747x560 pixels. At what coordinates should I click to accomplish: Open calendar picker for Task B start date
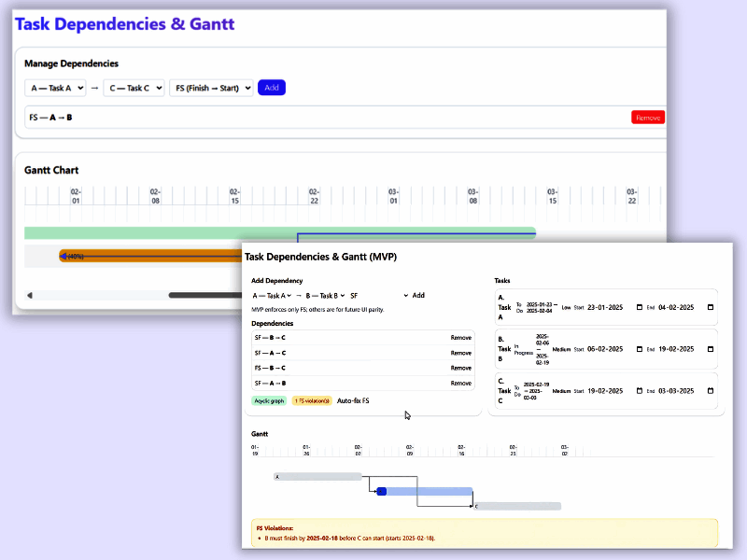pos(639,349)
